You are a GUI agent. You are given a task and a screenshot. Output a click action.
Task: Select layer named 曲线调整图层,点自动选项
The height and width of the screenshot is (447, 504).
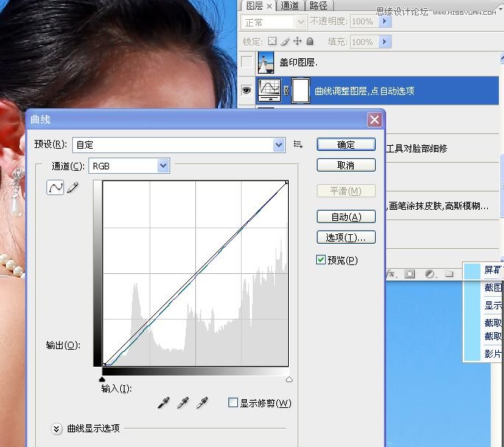click(364, 91)
